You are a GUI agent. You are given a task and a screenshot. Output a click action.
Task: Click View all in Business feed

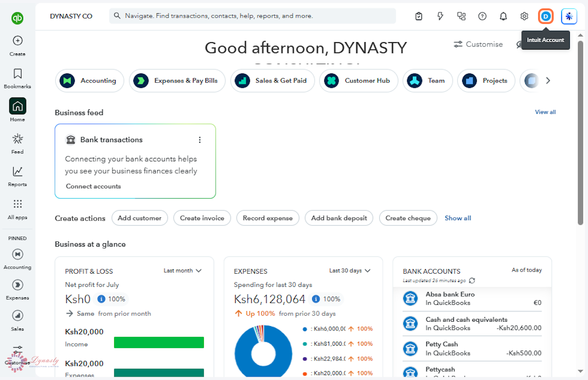click(x=545, y=112)
